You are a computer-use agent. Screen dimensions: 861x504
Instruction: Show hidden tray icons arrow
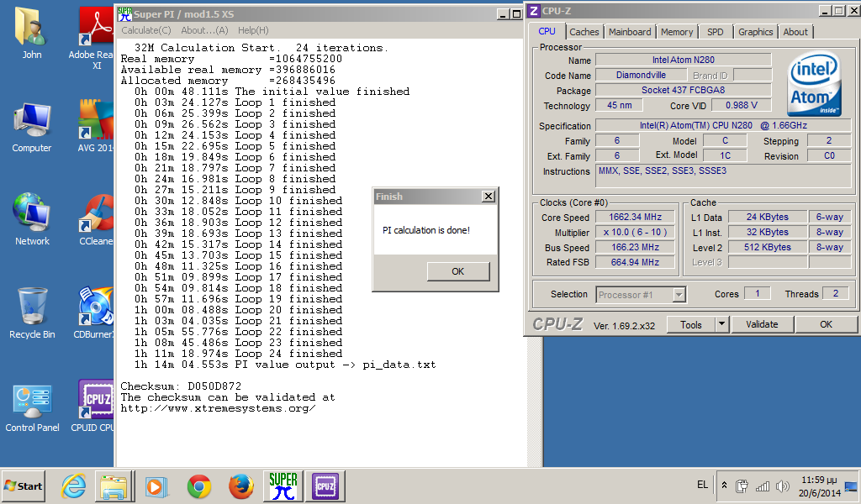coord(724,486)
